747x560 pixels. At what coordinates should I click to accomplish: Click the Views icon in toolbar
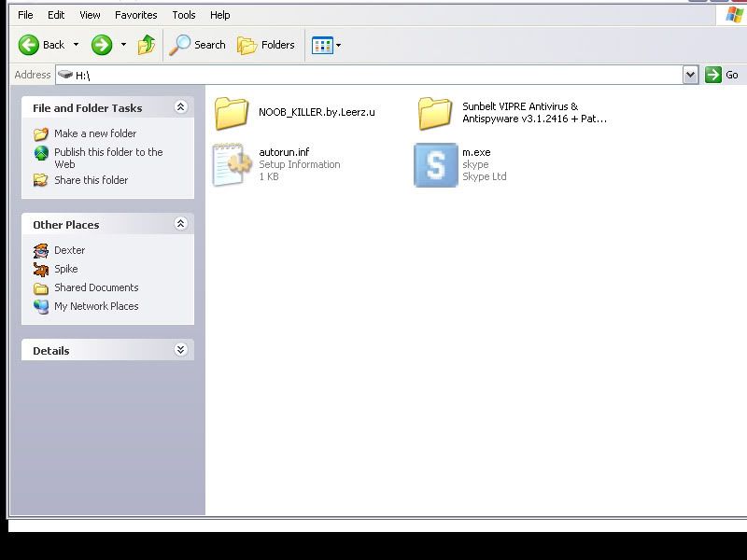(x=322, y=46)
